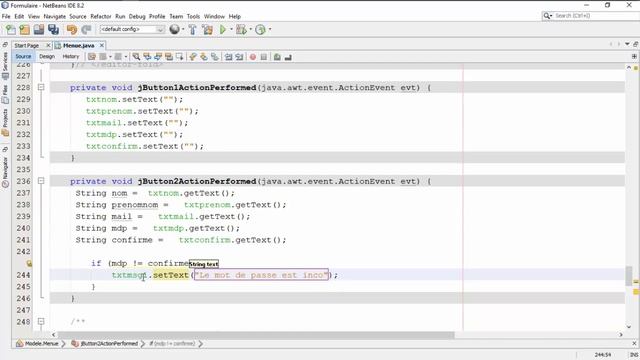Click the Search field in the menu bar

590,16
